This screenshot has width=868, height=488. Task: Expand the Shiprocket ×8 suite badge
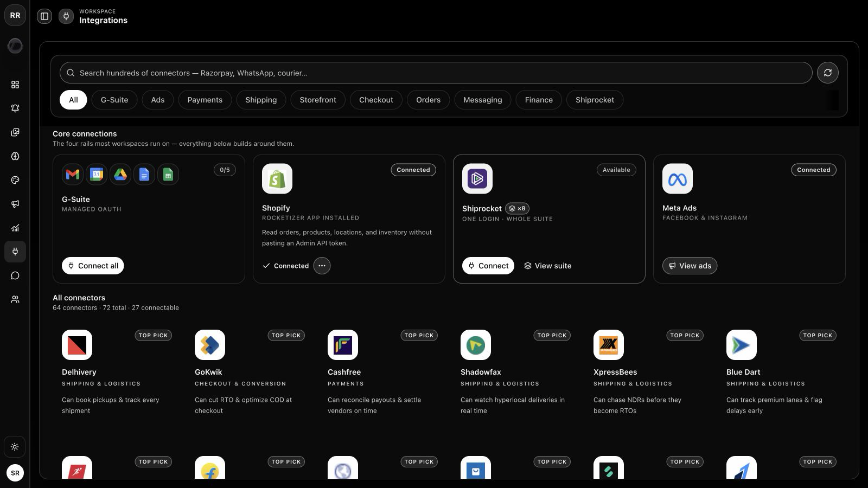[518, 209]
